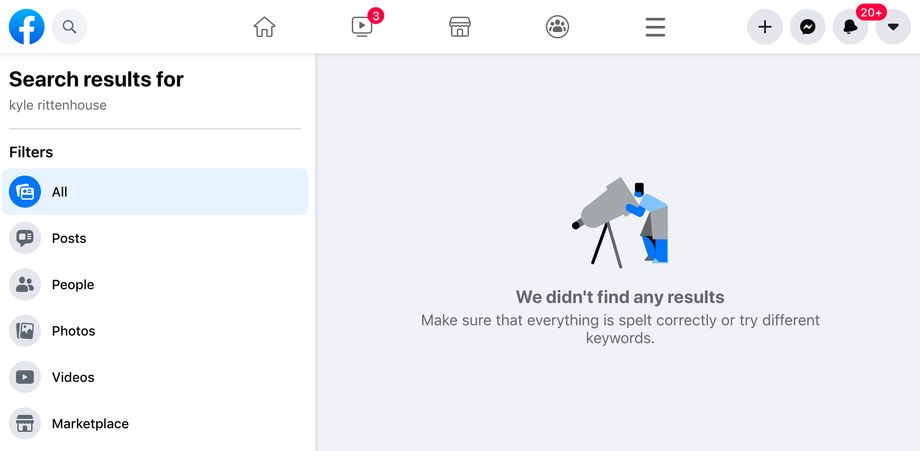Image resolution: width=920 pixels, height=451 pixels.
Task: Filter results by People
Action: point(155,284)
